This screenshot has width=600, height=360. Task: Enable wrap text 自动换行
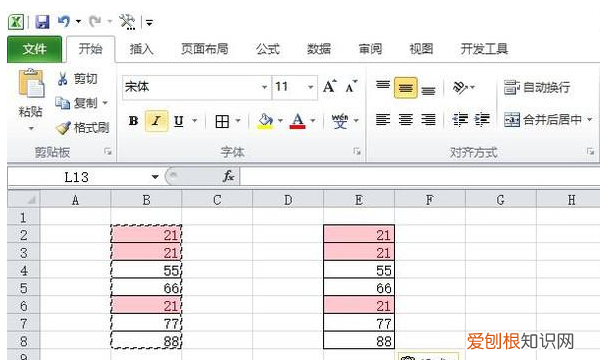point(536,87)
